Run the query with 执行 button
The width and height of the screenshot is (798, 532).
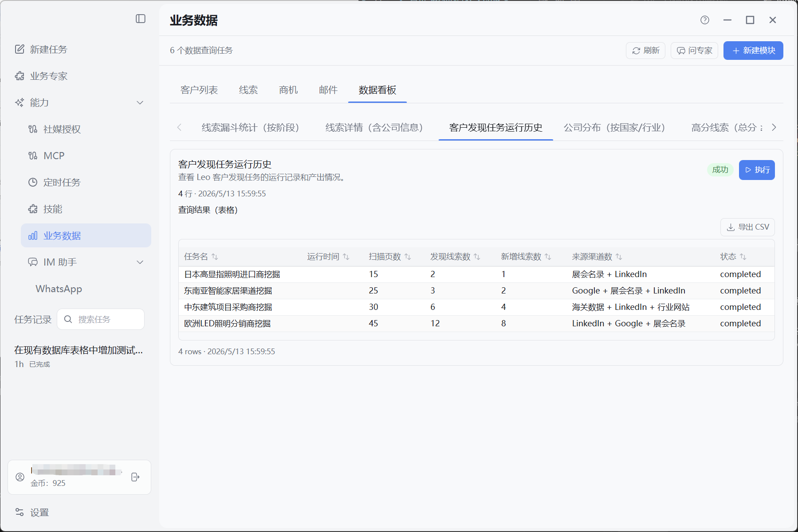tap(757, 170)
